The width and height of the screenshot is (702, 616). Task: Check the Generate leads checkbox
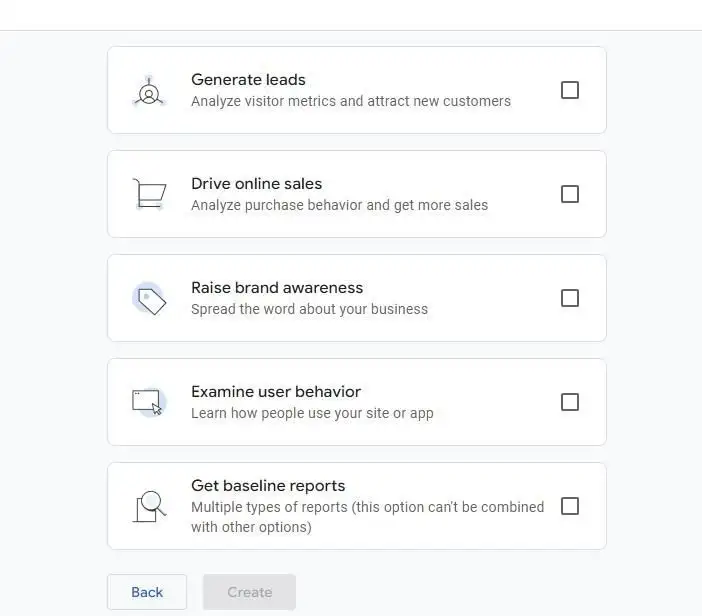point(570,90)
